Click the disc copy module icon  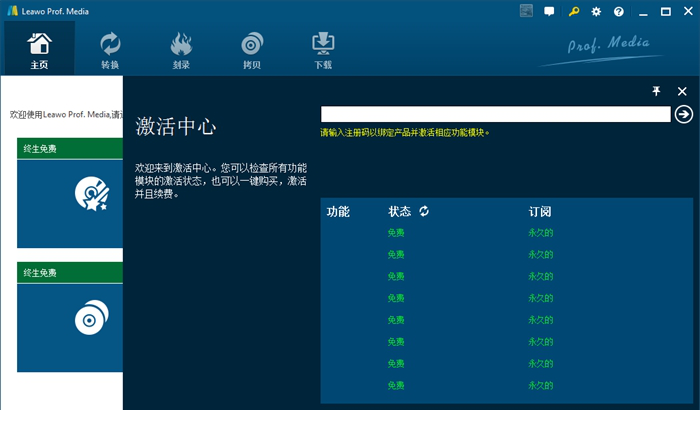(92, 317)
